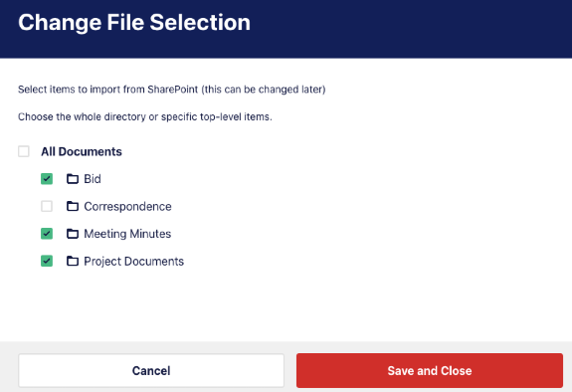The height and width of the screenshot is (392, 572).
Task: Click the Correspondence folder icon
Action: (73, 206)
